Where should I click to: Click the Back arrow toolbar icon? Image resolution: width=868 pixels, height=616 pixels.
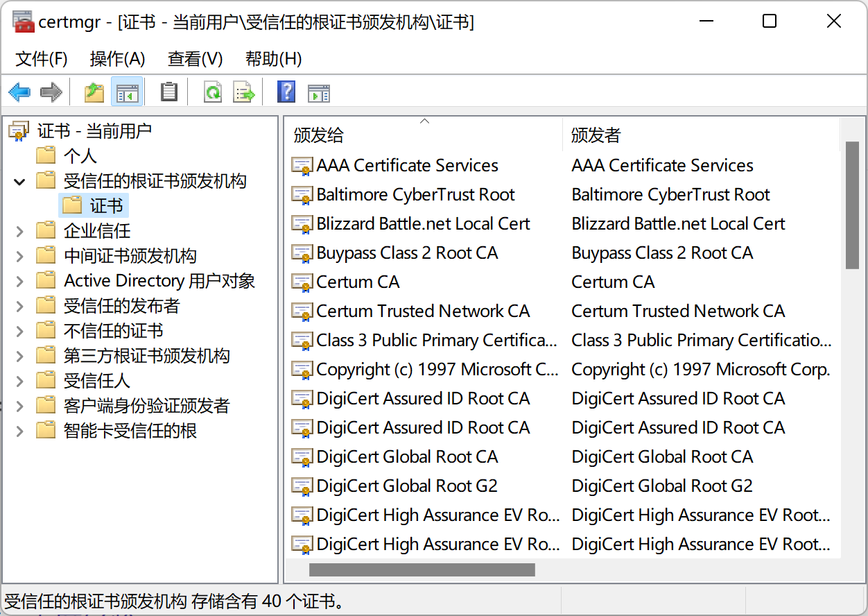(19, 92)
